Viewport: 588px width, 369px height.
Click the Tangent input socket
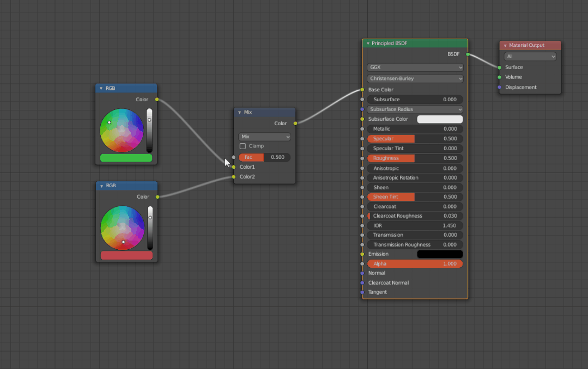pyautogui.click(x=362, y=292)
